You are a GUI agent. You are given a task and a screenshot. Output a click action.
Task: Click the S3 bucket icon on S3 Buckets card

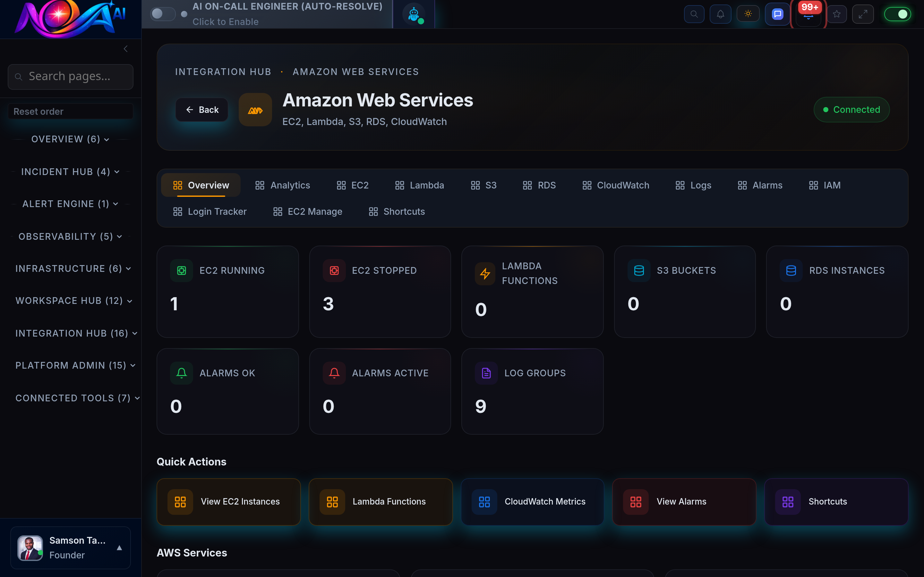point(639,270)
